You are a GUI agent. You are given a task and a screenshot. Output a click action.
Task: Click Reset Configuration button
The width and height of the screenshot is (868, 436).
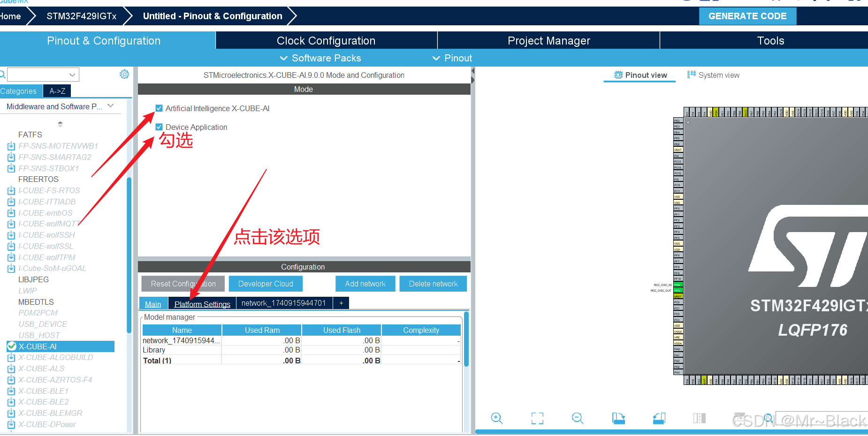[183, 284]
